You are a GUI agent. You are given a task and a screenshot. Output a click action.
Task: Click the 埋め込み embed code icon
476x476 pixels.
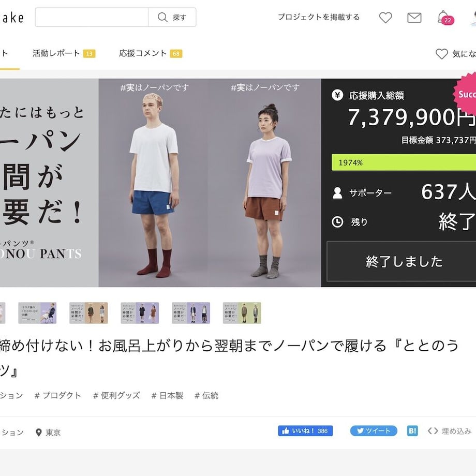[433, 431]
